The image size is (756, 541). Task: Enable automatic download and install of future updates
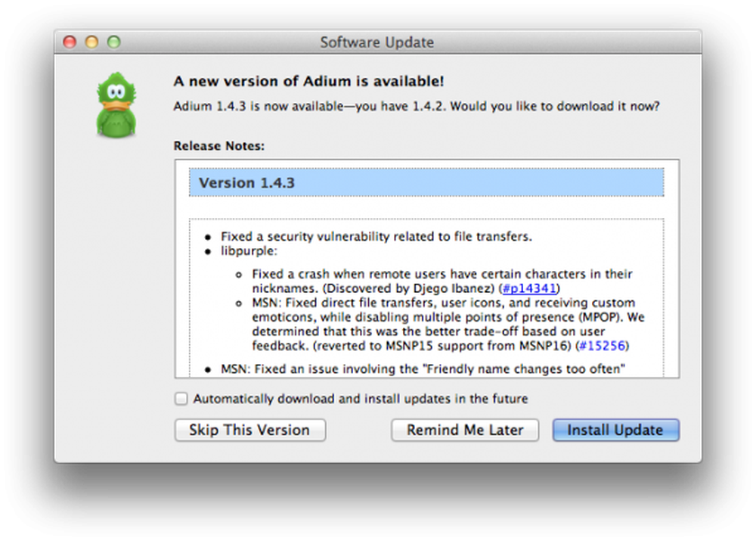180,398
